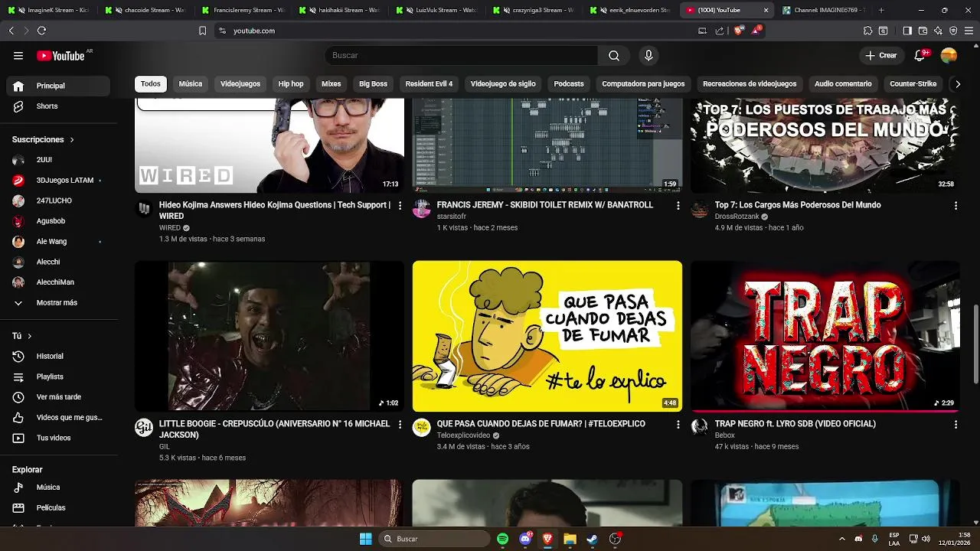Select the Todos filter chip
The height and width of the screenshot is (551, 980).
pos(151,84)
